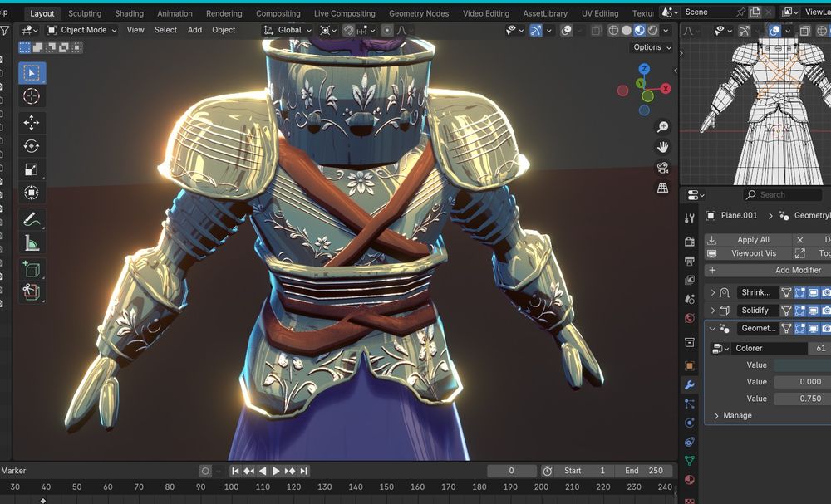Image resolution: width=831 pixels, height=504 pixels.
Task: Open the Global transform orientation dropdown
Action: [288, 30]
